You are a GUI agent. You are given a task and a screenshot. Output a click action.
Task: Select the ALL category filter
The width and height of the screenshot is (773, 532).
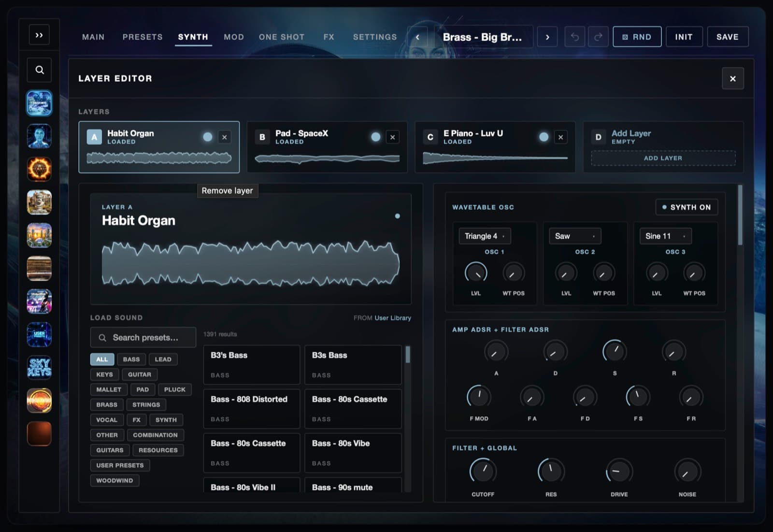click(x=102, y=359)
